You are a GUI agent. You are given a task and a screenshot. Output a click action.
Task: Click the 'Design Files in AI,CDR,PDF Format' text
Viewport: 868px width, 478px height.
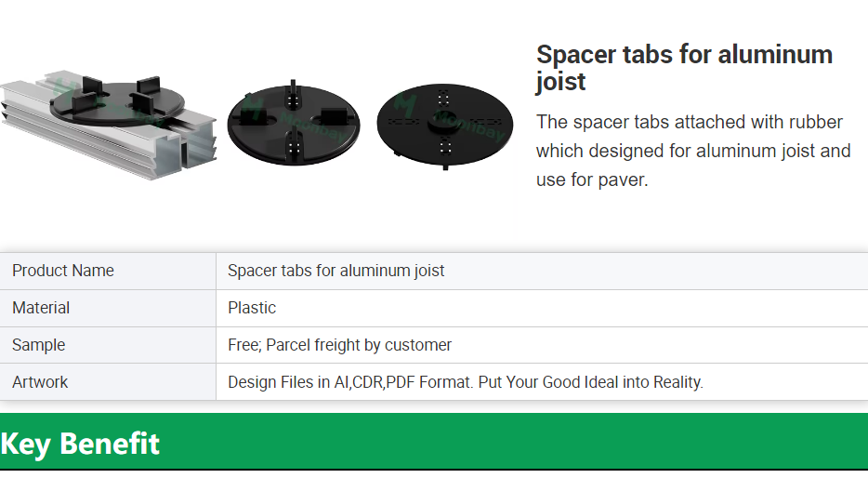click(x=349, y=382)
